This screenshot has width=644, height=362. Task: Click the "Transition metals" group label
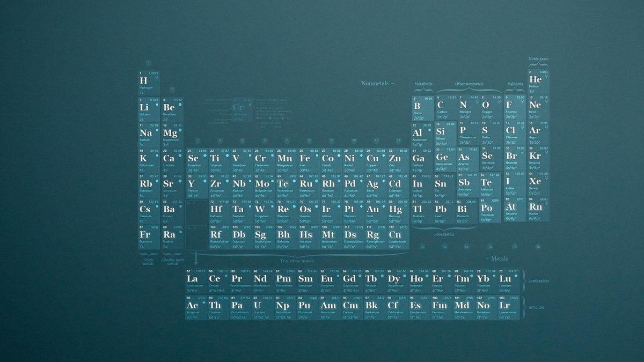(x=297, y=261)
